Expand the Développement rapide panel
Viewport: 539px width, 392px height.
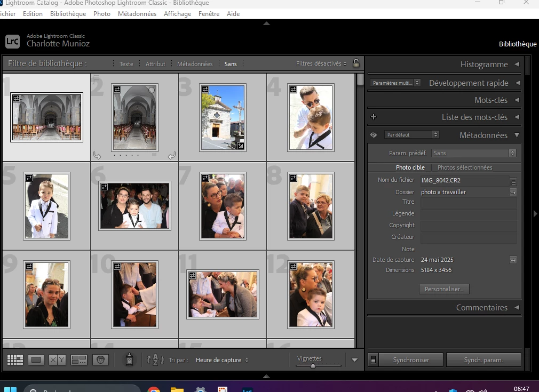pyautogui.click(x=517, y=83)
